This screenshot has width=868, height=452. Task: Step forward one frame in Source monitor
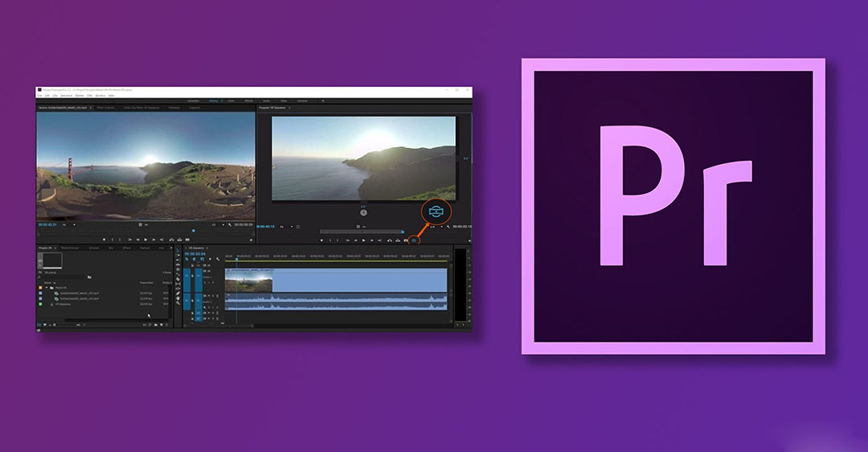pos(154,240)
